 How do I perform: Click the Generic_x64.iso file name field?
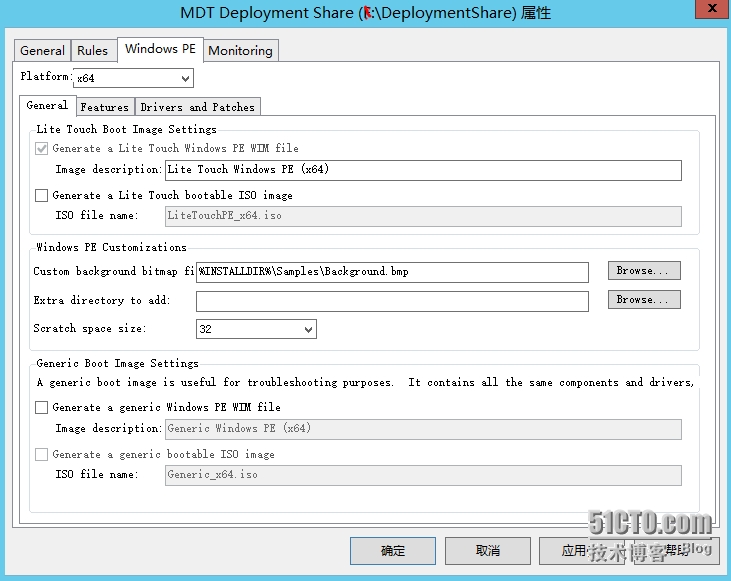pyautogui.click(x=423, y=475)
